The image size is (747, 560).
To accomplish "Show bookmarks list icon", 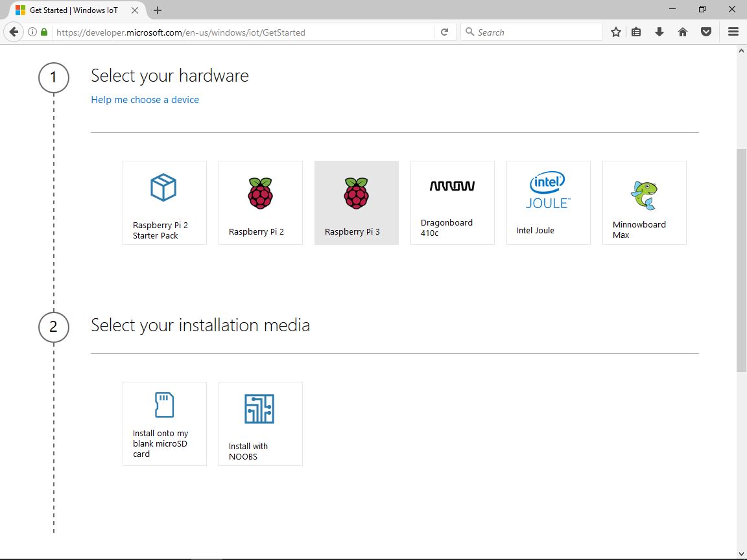I will click(x=636, y=32).
